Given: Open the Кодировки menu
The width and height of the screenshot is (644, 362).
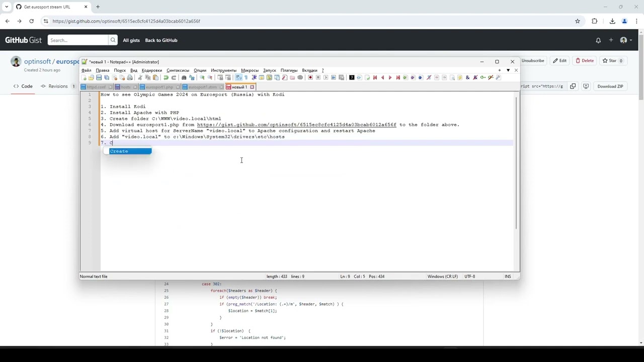Looking at the screenshot, I should (151, 70).
